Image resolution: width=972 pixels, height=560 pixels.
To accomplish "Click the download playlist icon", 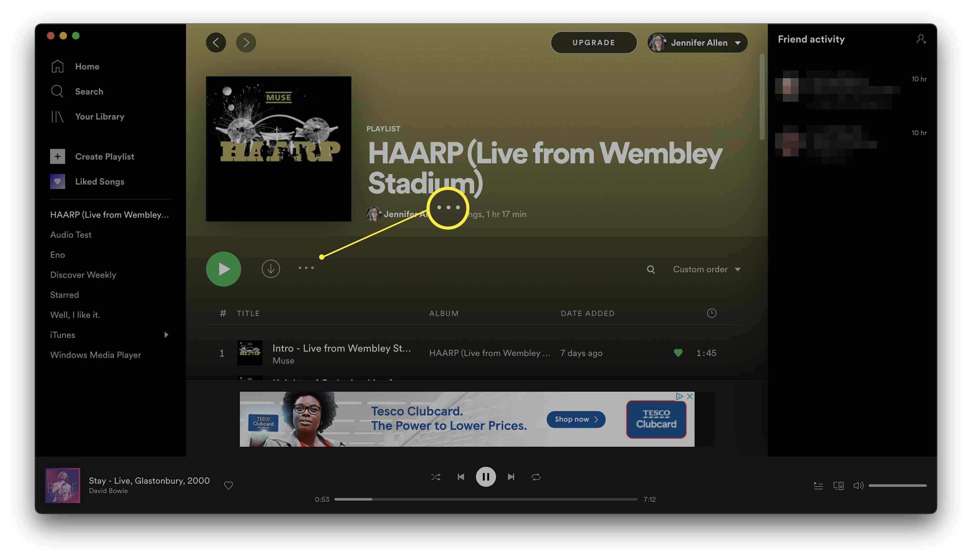I will tap(270, 268).
